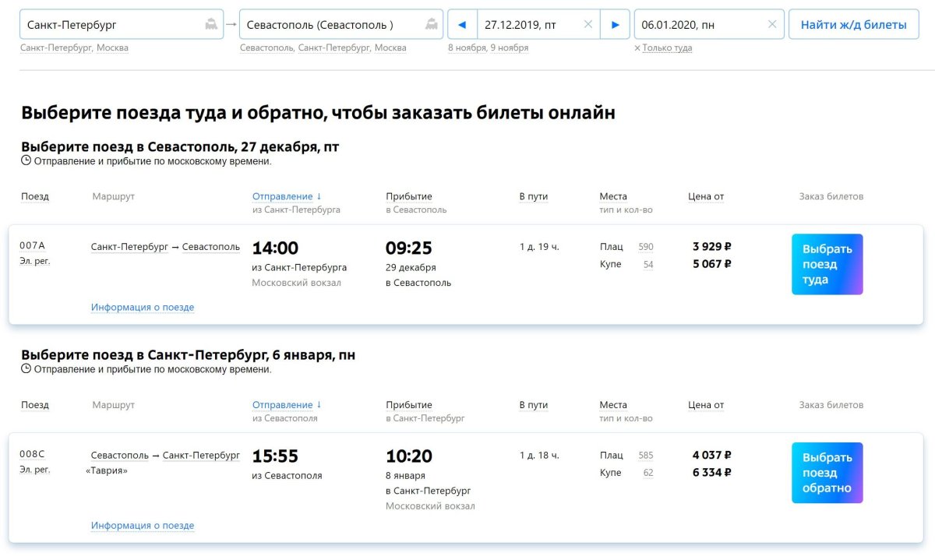935x560 pixels.
Task: Open «Информация о поезде» for train 007А
Action: [143, 307]
